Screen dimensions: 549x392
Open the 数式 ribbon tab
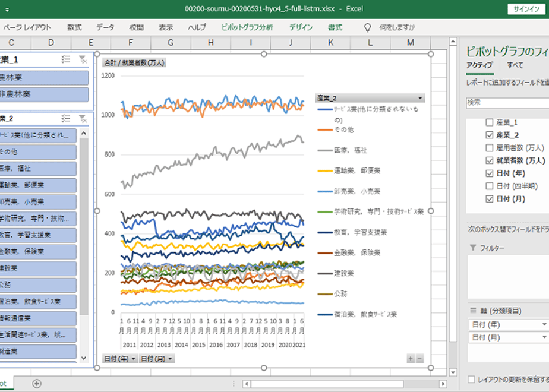(74, 27)
